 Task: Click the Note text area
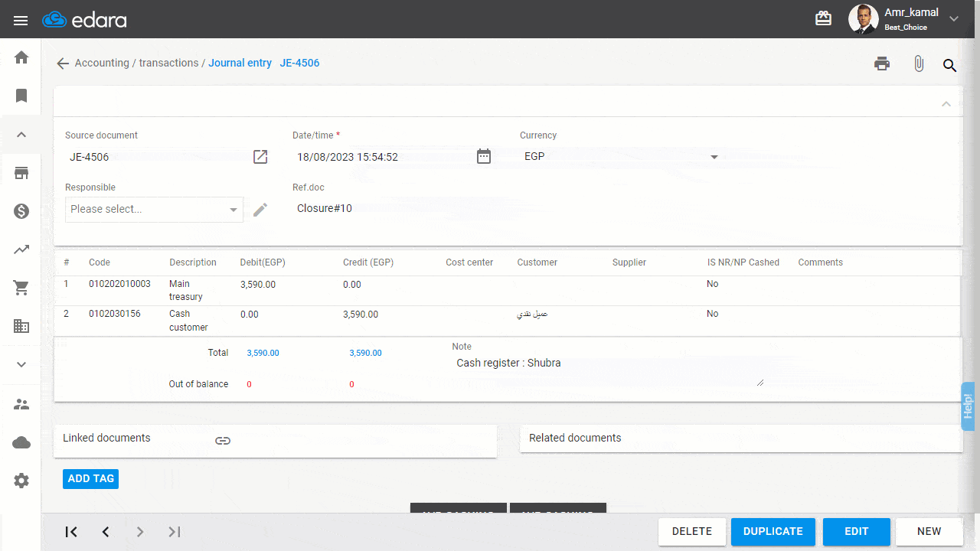(608, 370)
